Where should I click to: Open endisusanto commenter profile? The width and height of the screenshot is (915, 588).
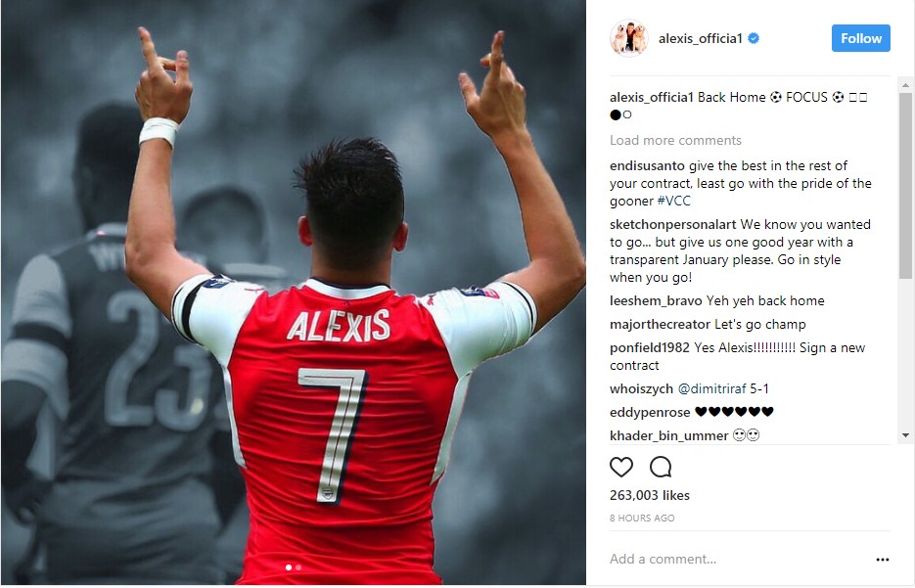tap(647, 165)
